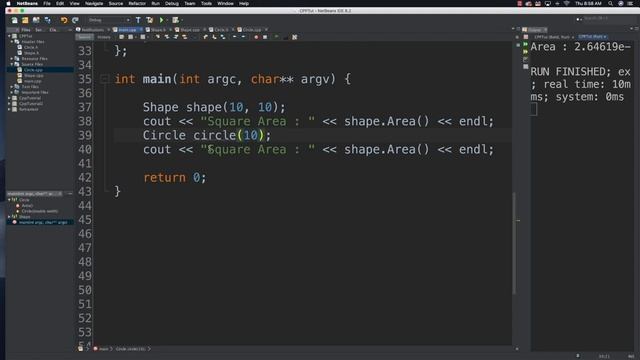Screen dimensions: 640x360
Task: Click the Shift Line Right editor icon
Action: point(243,37)
